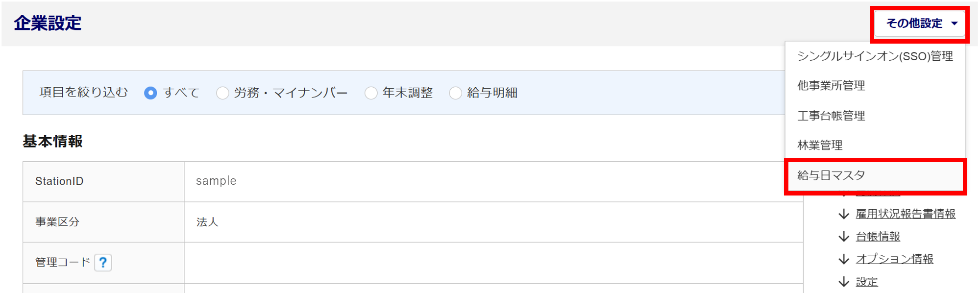Follow the 台帳情報 anchor link
The image size is (980, 293).
[x=878, y=237]
